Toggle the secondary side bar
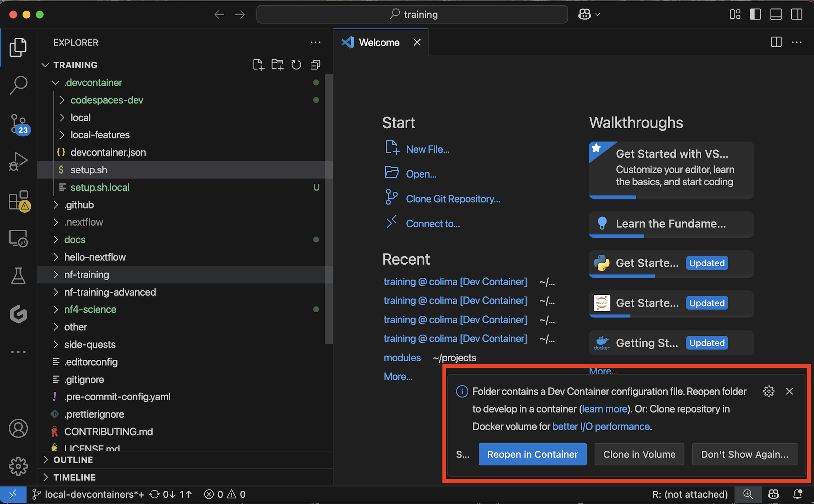The width and height of the screenshot is (814, 504). click(x=796, y=14)
